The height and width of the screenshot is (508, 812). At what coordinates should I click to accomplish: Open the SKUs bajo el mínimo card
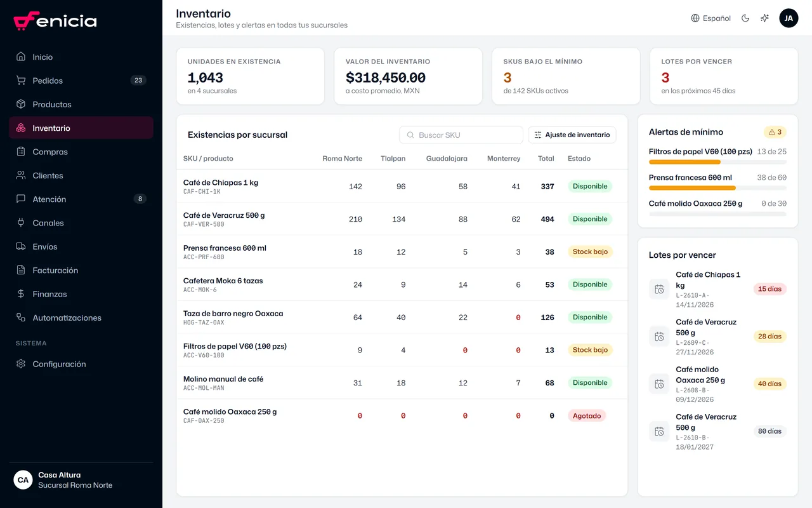tap(566, 76)
